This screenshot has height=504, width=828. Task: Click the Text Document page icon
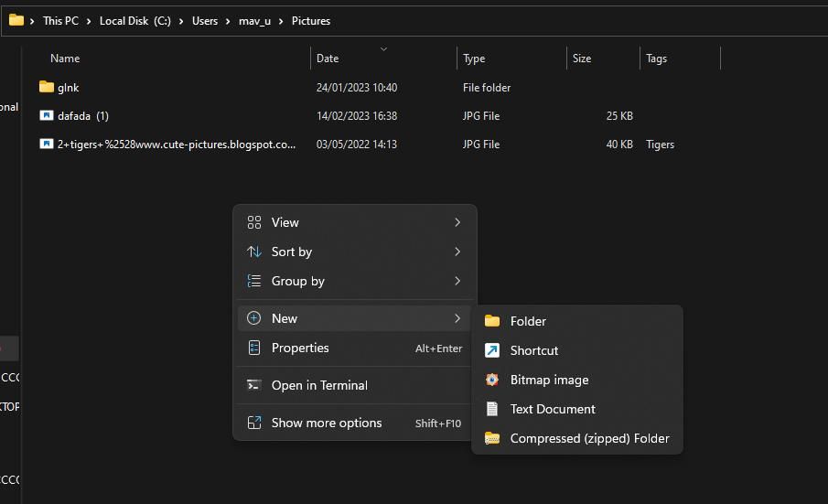click(492, 409)
